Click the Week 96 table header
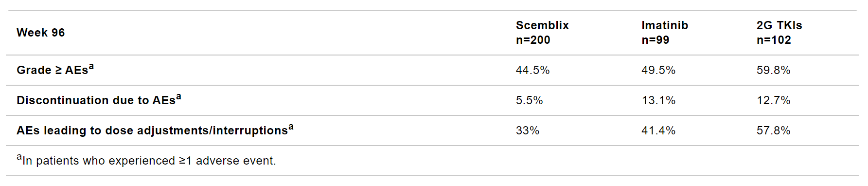Image resolution: width=868 pixels, height=186 pixels. 40,33
